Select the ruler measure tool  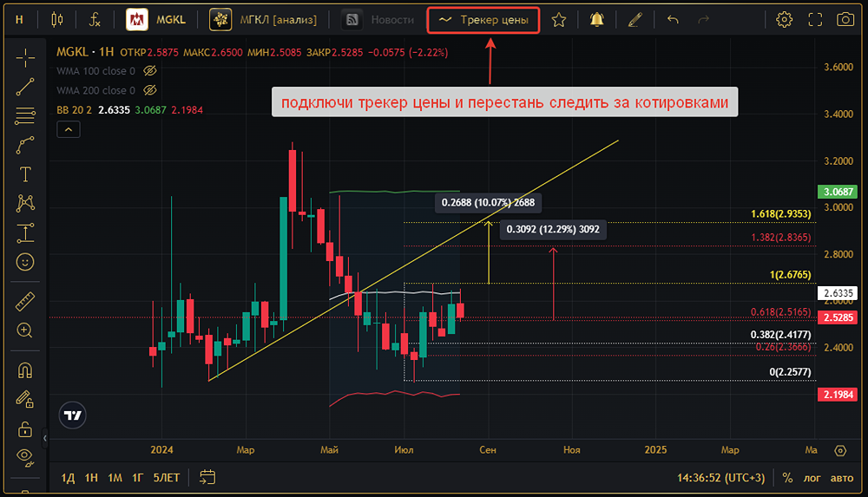[25, 302]
